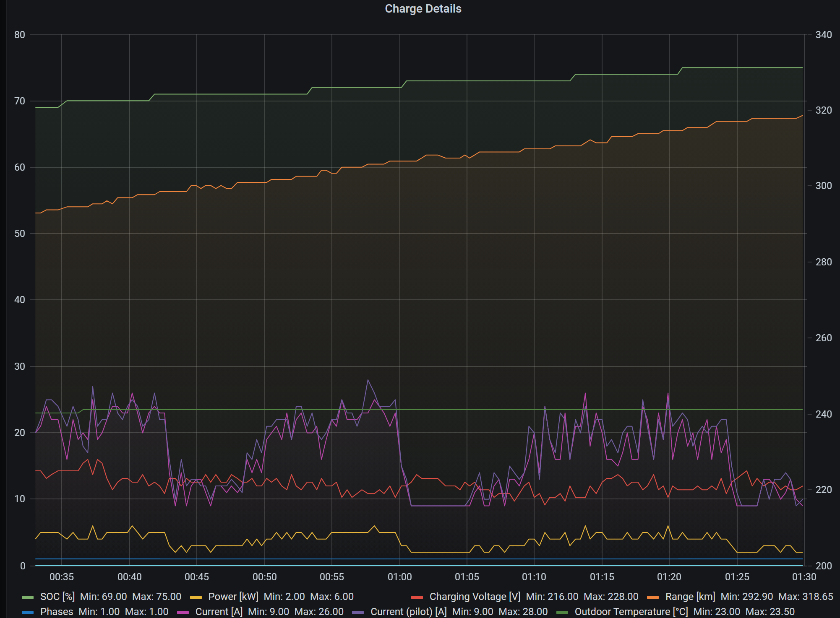This screenshot has height=618, width=840.
Task: Click the Phases blue legend color swatch
Action: point(28,612)
